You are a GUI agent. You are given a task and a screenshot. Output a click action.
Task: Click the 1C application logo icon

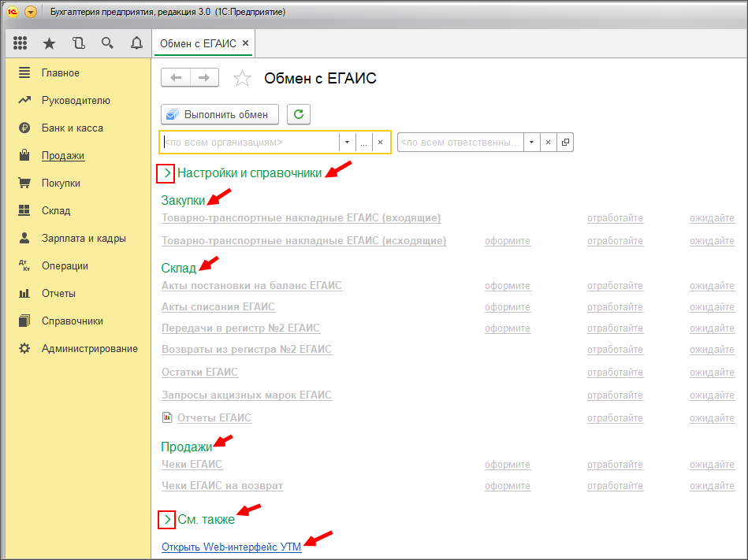pyautogui.click(x=13, y=12)
